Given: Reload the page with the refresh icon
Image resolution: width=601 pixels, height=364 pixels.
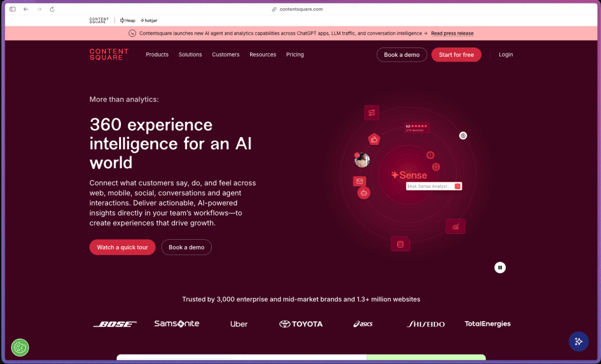Looking at the screenshot, I should [x=52, y=9].
